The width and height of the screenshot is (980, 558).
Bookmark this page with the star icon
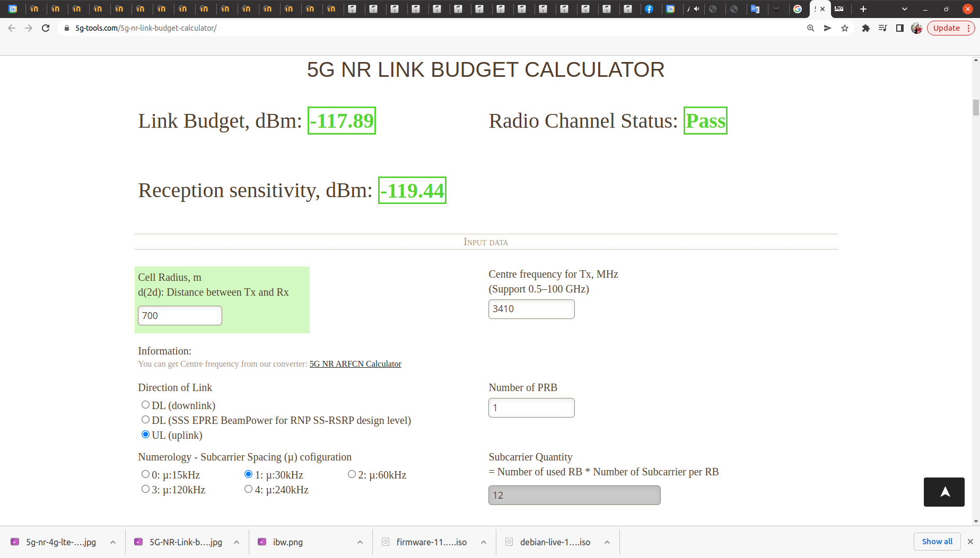845,28
